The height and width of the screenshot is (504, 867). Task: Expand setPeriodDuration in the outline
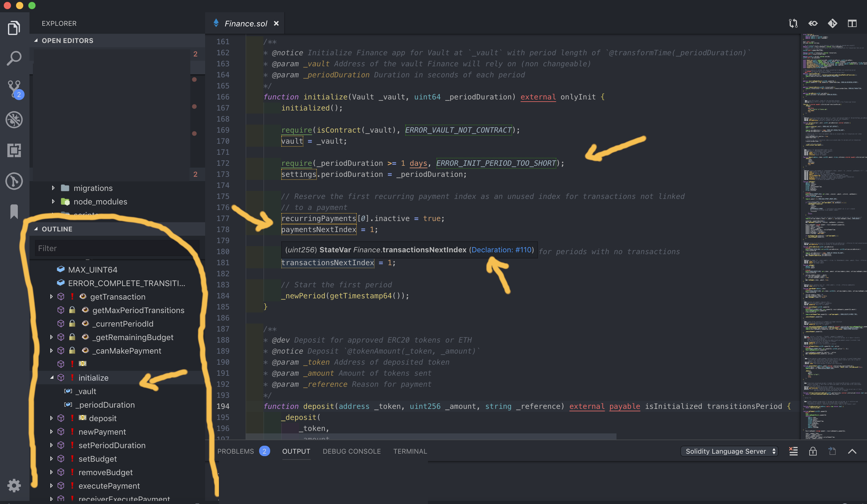point(51,445)
